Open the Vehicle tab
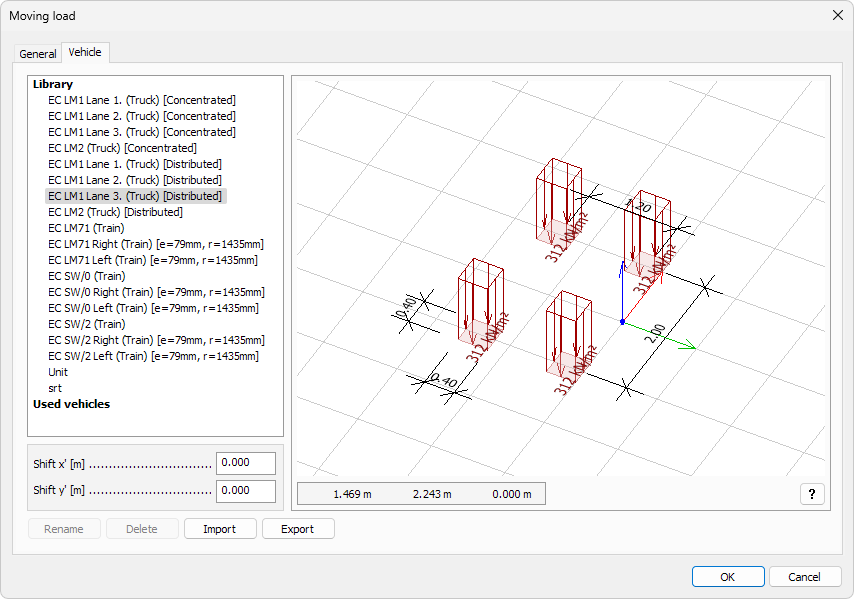Image resolution: width=854 pixels, height=599 pixels. pyautogui.click(x=85, y=52)
